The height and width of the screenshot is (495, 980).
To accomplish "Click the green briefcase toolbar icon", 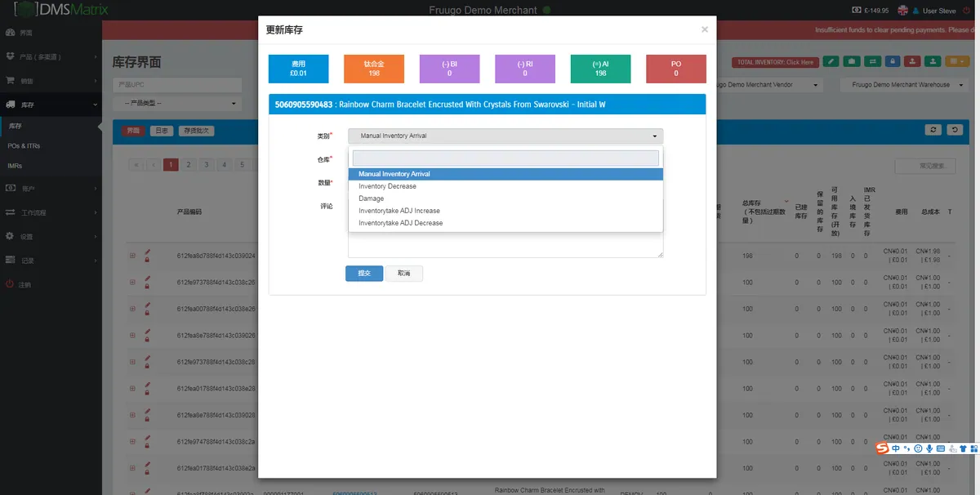I will click(x=851, y=61).
